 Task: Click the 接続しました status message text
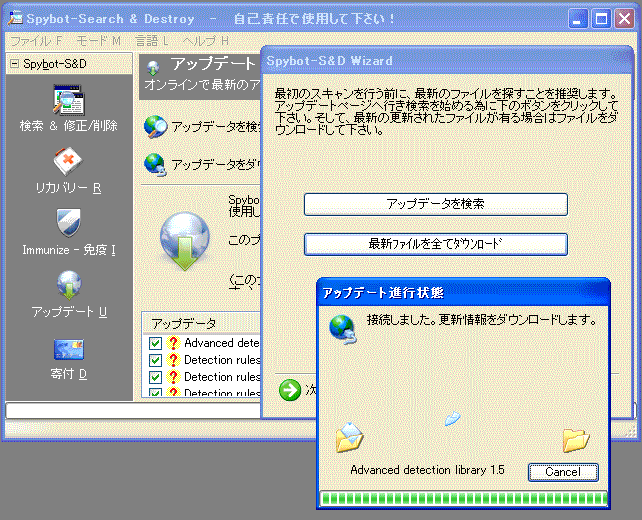click(482, 319)
